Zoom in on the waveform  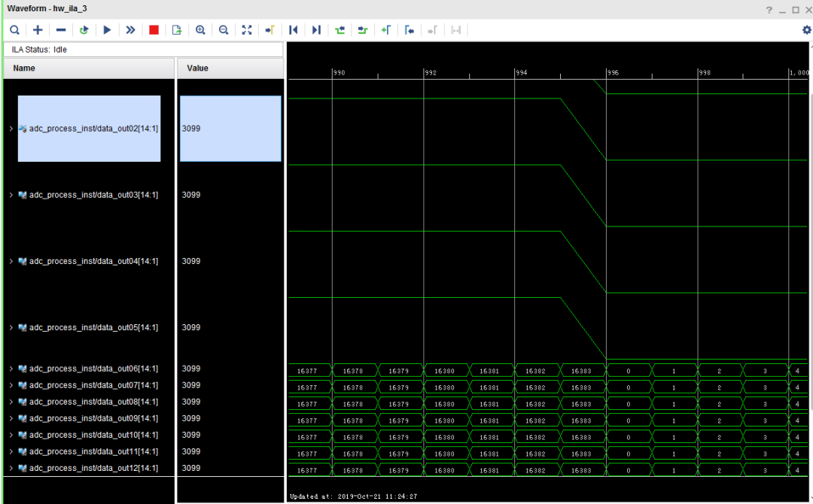click(x=200, y=30)
